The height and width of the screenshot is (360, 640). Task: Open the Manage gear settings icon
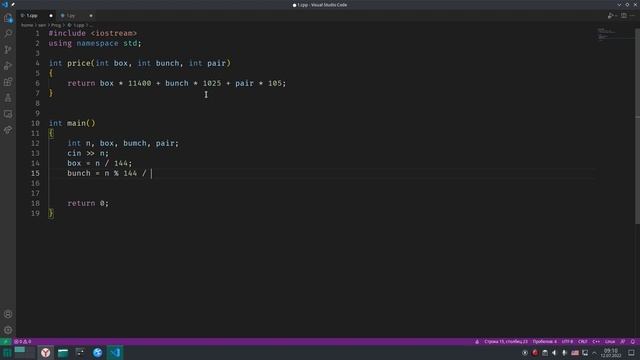pos(8,330)
